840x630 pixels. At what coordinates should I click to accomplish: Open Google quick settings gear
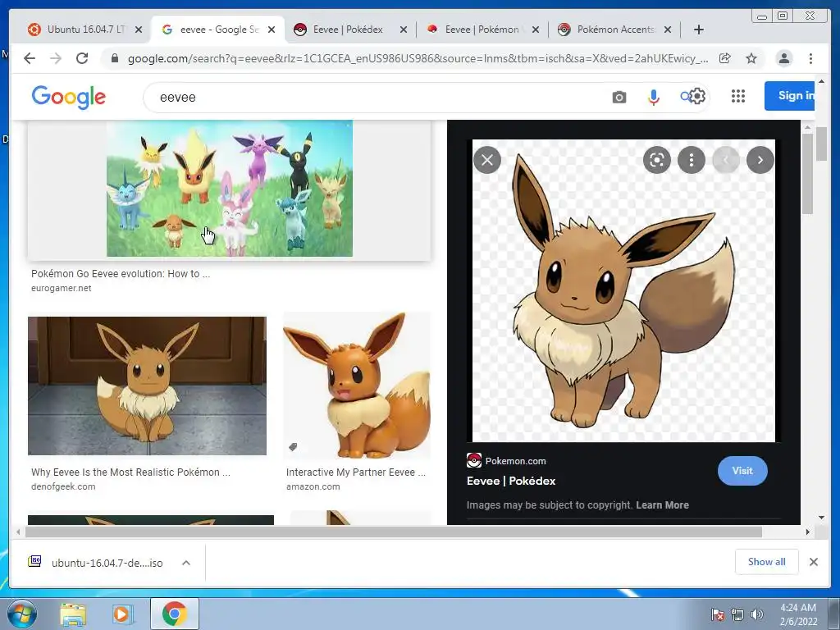697,96
